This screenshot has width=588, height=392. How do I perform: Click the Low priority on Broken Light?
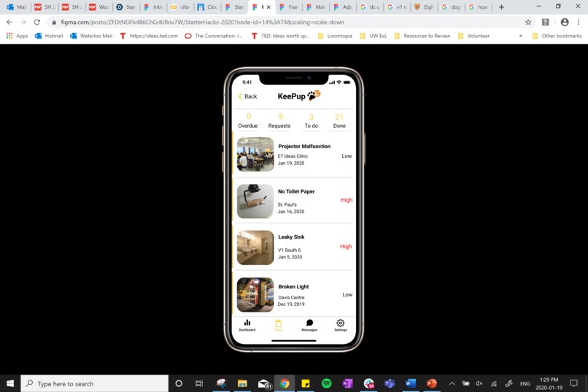click(x=347, y=294)
